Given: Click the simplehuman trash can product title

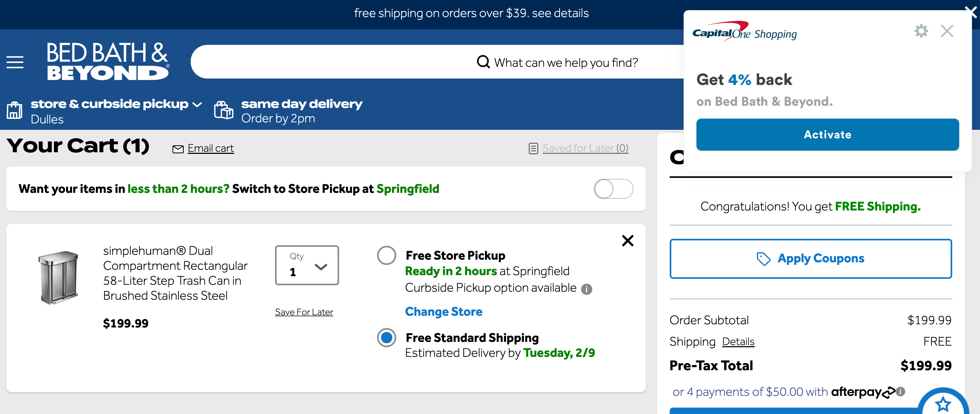Looking at the screenshot, I should tap(175, 273).
